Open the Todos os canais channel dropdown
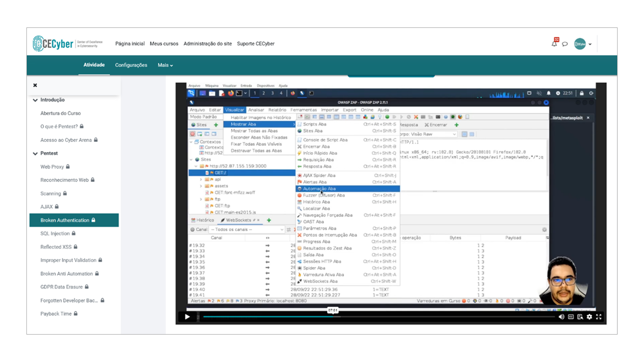 (247, 230)
